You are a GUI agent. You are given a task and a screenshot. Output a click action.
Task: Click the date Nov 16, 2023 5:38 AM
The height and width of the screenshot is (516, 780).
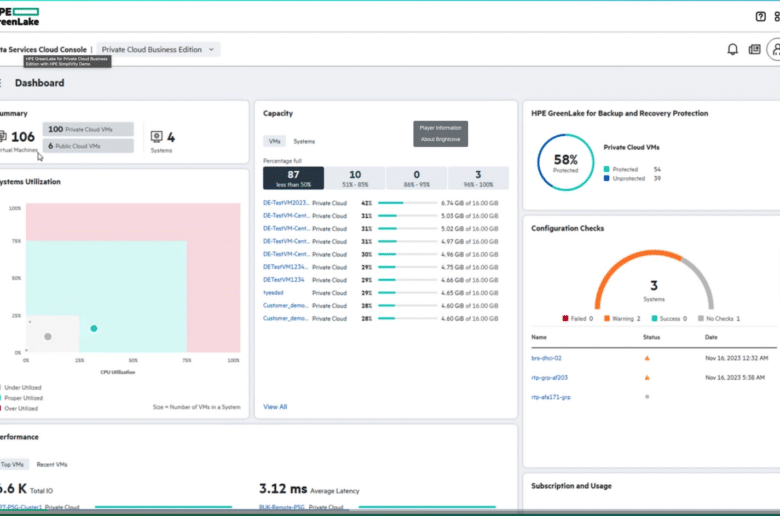click(x=735, y=378)
